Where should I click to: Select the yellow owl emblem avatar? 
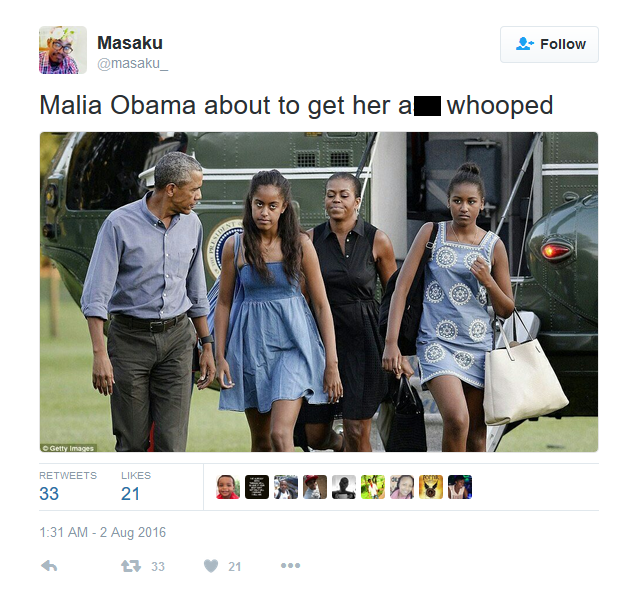pos(431,487)
